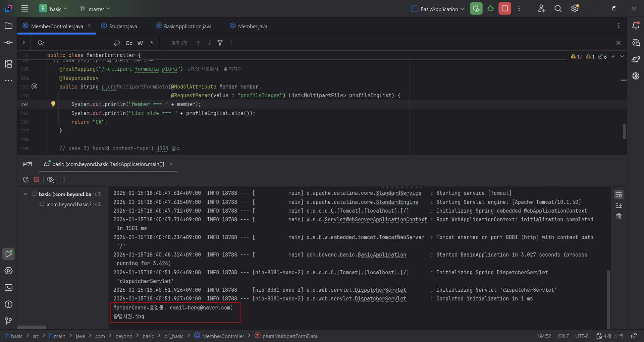
Task: Go to previous search occurrence
Action: (x=198, y=43)
